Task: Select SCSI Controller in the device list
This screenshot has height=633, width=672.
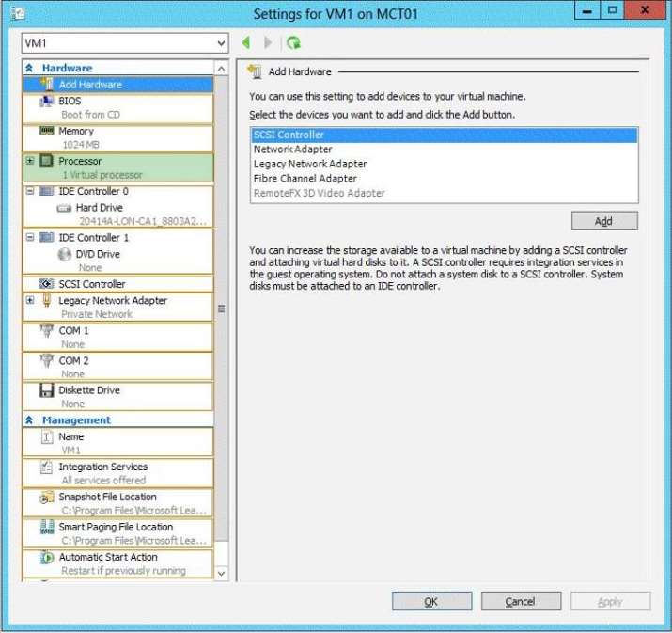Action: [445, 135]
